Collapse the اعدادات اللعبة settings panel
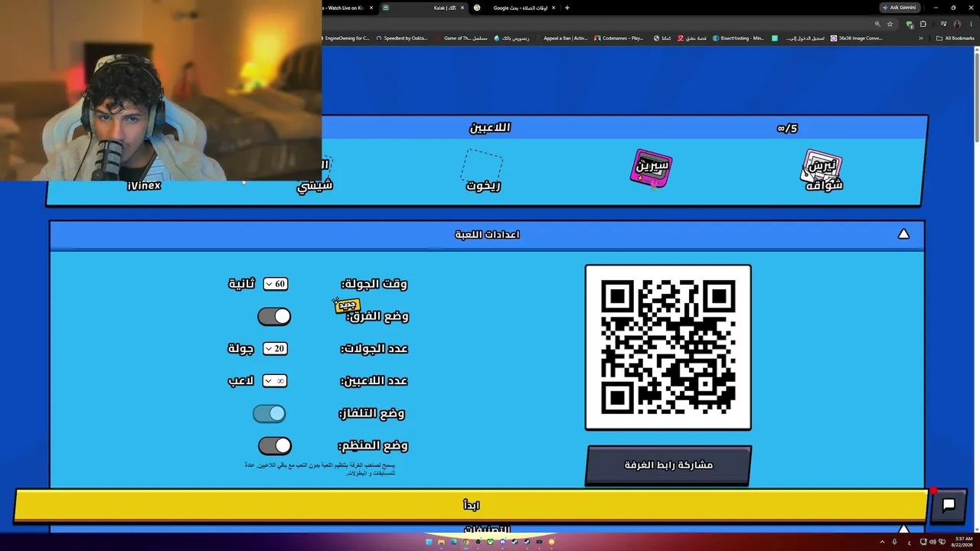Viewport: 980px width, 551px height. [x=903, y=234]
